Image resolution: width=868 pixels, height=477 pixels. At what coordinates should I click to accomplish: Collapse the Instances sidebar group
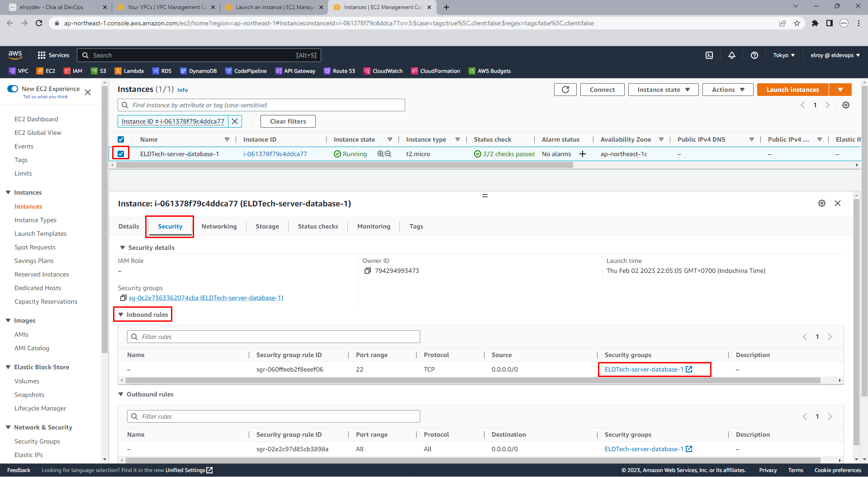(x=8, y=192)
